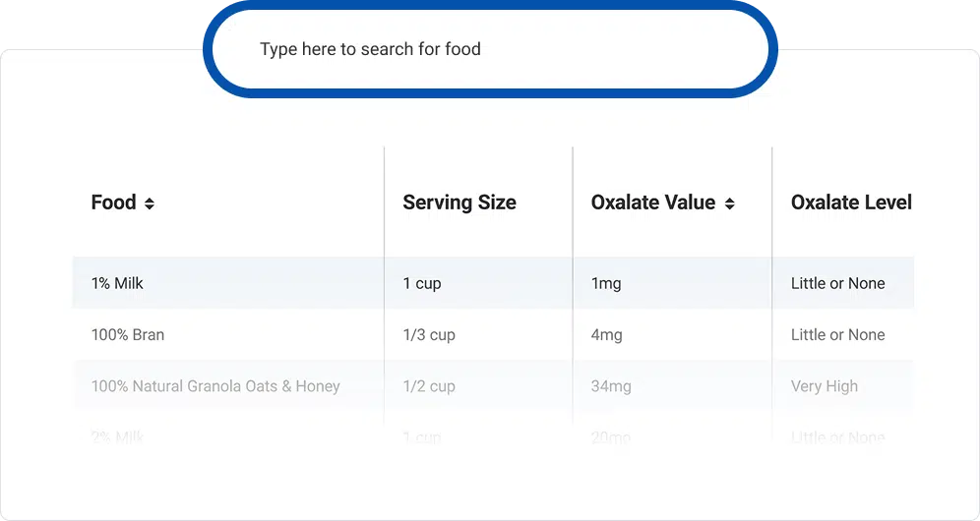The height and width of the screenshot is (521, 980).
Task: Click the Oxalate Level column header
Action: pyautogui.click(x=851, y=203)
